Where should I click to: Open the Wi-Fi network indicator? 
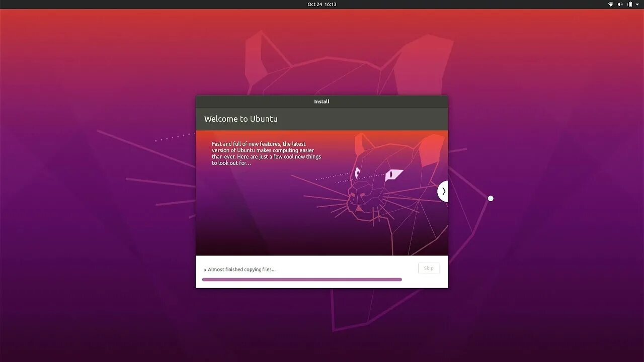pyautogui.click(x=611, y=5)
